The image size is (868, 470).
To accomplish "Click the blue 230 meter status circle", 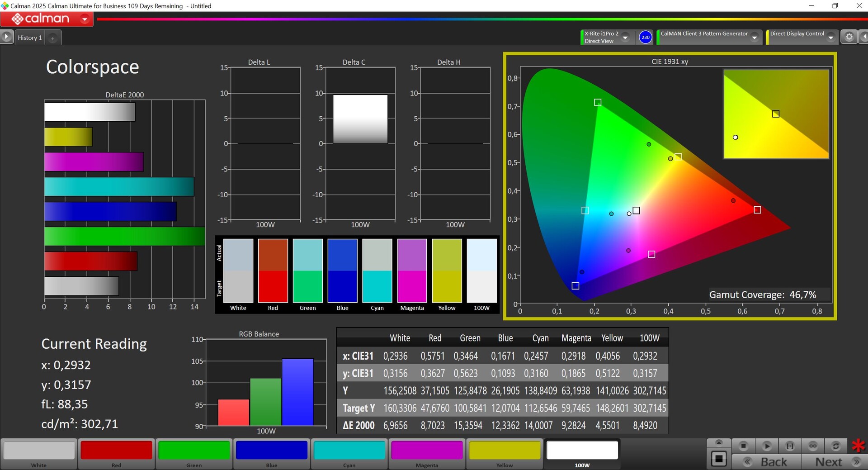I will (645, 37).
